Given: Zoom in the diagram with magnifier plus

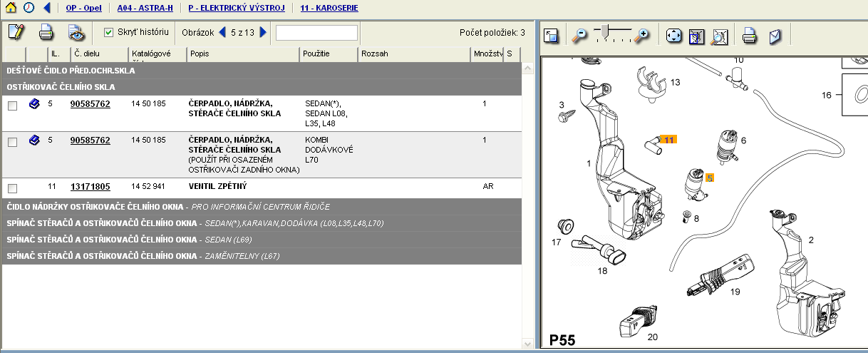Looking at the screenshot, I should click(x=642, y=35).
